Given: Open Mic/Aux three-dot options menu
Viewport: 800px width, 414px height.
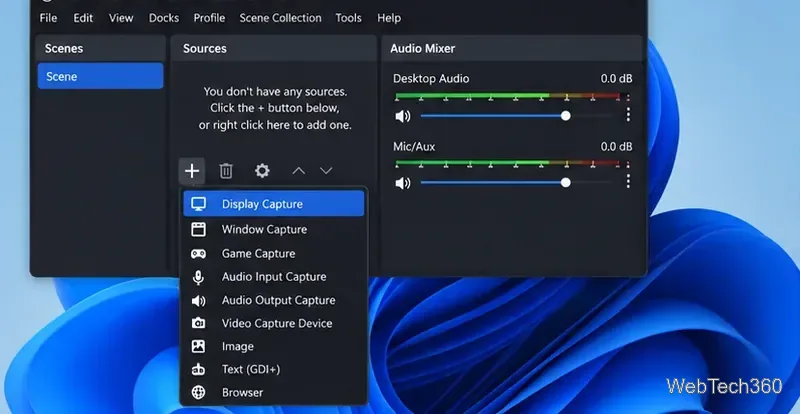Looking at the screenshot, I should pyautogui.click(x=628, y=181).
